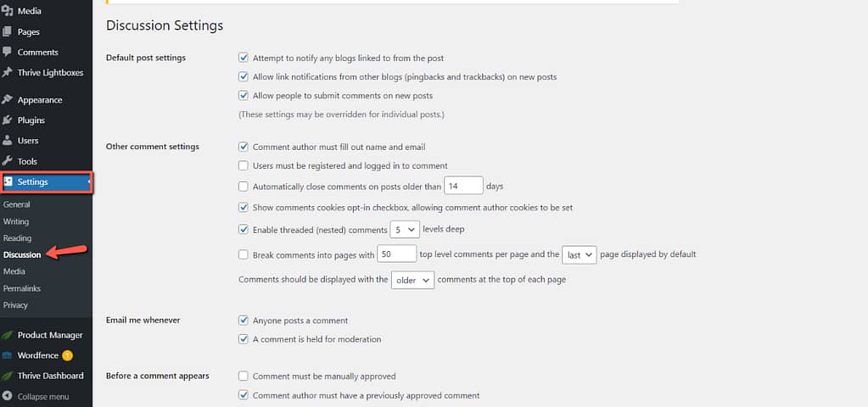Open the threaded comments levels dropdown
Image resolution: width=868 pixels, height=407 pixels.
(404, 229)
